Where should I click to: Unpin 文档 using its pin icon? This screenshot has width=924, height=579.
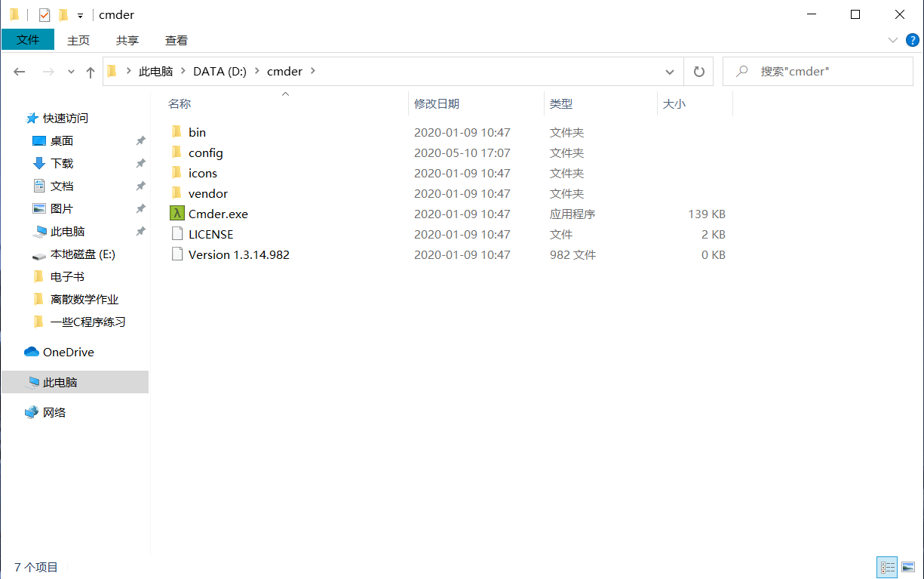[x=140, y=186]
